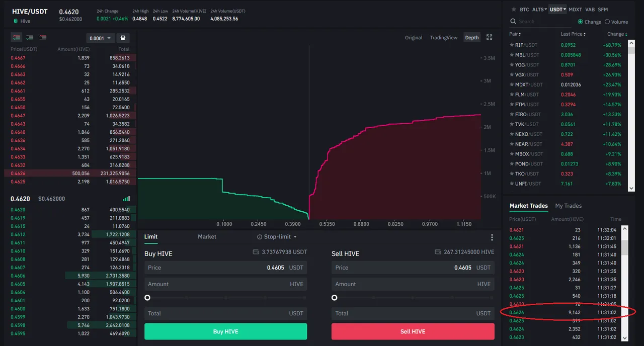The height and width of the screenshot is (346, 644).
Task: Focus the Sell HIVE Amount field
Action: tap(413, 284)
